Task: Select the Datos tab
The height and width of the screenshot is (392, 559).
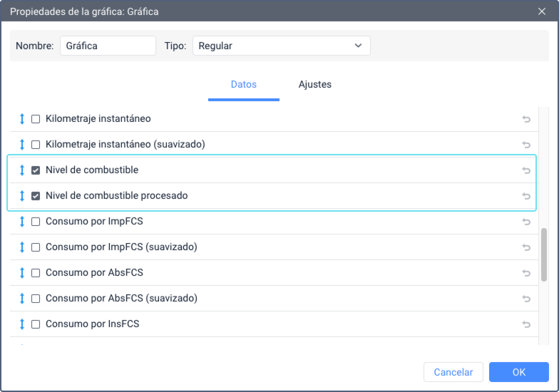Action: (243, 85)
